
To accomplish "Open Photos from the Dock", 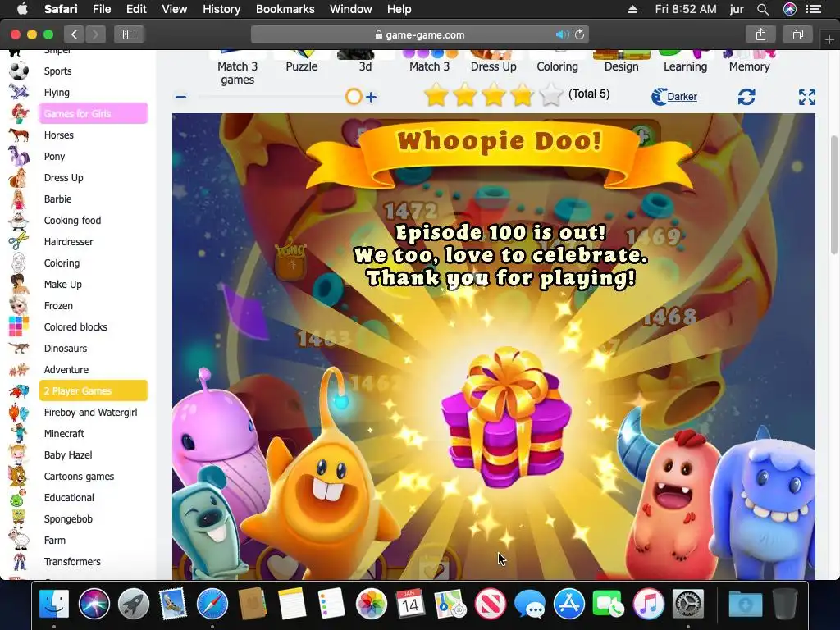I will (372, 604).
